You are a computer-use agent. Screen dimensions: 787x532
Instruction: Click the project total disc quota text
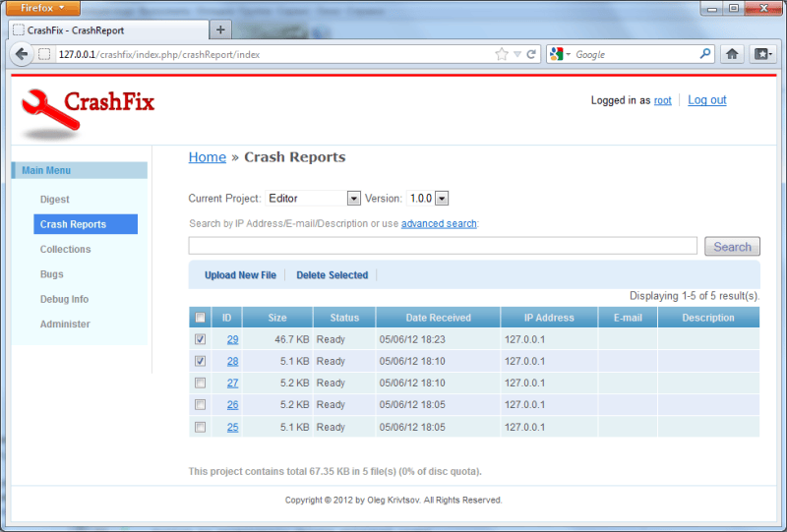point(334,471)
